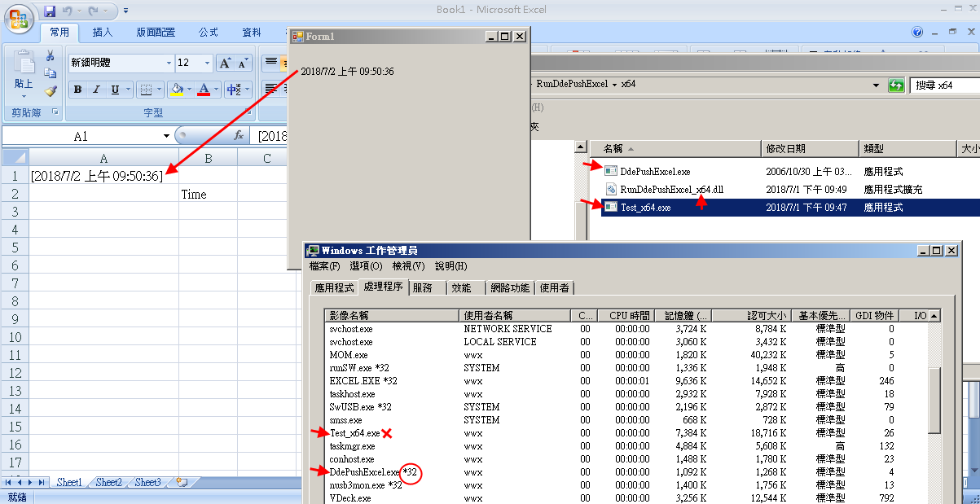
Task: Open the clipboard (剪貼簿) dialog launcher
Action: click(x=55, y=112)
